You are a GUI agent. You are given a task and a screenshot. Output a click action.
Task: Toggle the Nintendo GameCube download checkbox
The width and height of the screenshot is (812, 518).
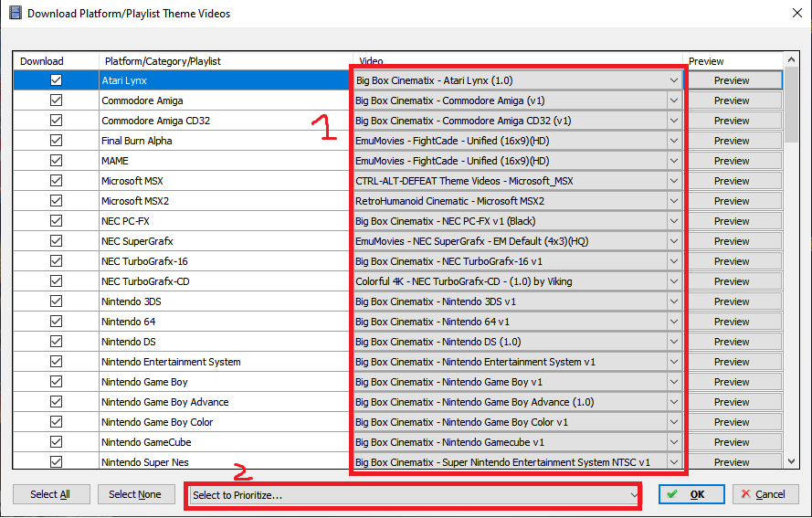coord(56,442)
